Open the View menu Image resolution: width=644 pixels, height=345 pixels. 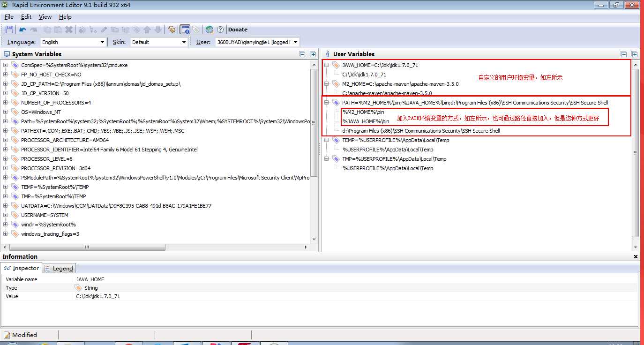tap(45, 16)
